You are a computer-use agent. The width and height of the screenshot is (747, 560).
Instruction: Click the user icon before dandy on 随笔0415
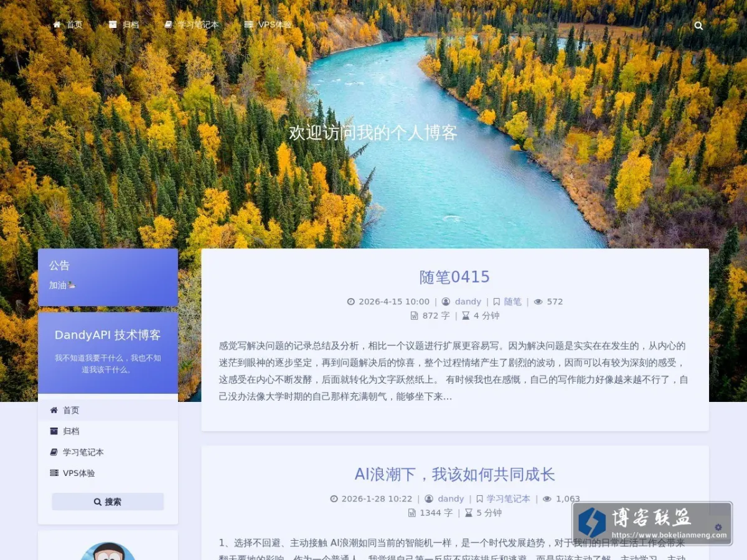point(446,302)
